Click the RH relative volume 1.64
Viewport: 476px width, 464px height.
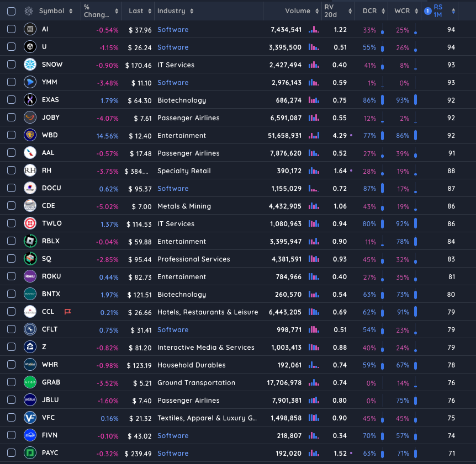click(340, 171)
